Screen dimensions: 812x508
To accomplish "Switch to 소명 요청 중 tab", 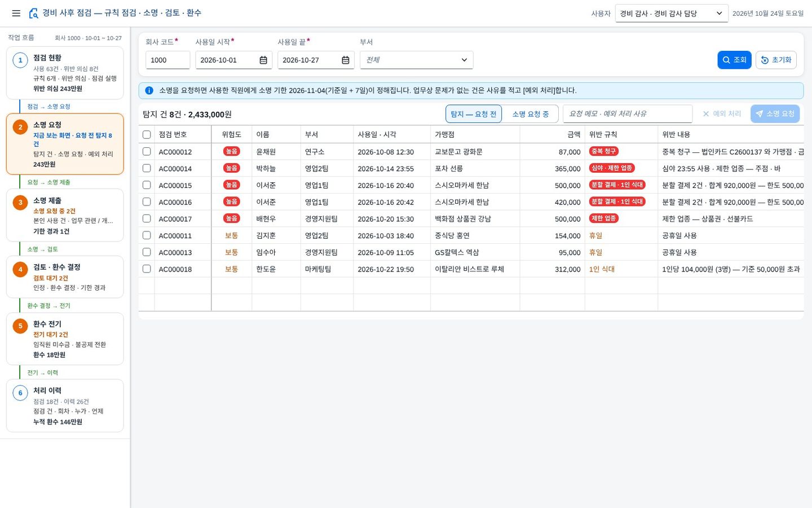I will [x=530, y=114].
